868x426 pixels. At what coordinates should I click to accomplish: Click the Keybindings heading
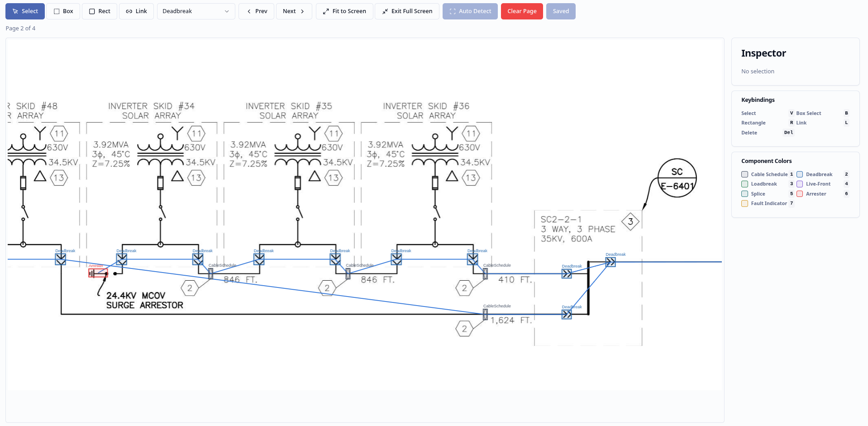pyautogui.click(x=758, y=100)
